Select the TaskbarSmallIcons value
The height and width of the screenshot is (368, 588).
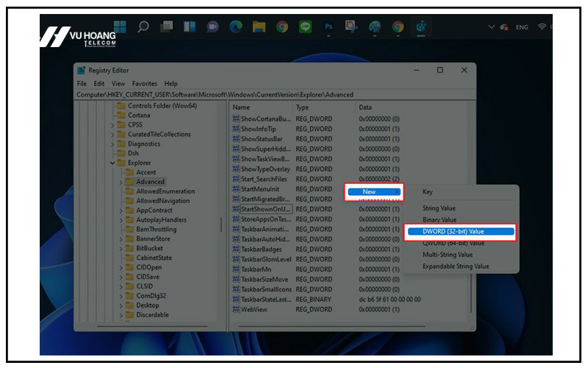point(266,289)
